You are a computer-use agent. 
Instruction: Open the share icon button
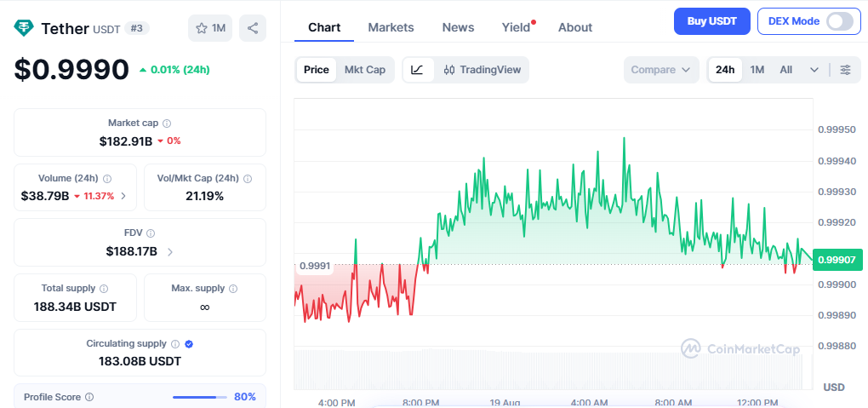tap(253, 28)
